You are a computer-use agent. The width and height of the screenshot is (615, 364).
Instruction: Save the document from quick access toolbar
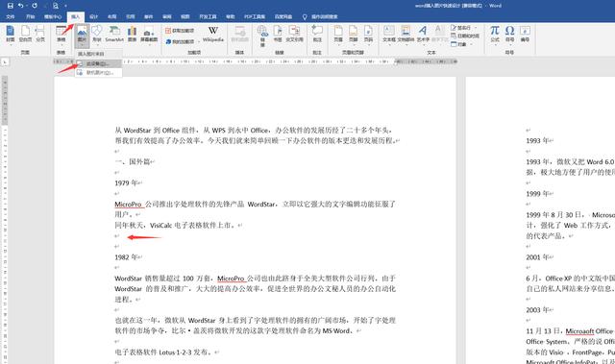[11, 6]
